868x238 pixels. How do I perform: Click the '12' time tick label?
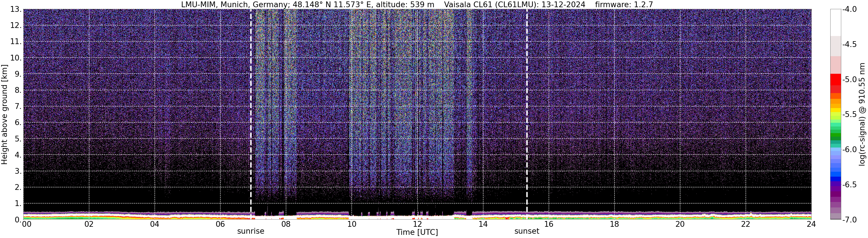coord(417,224)
